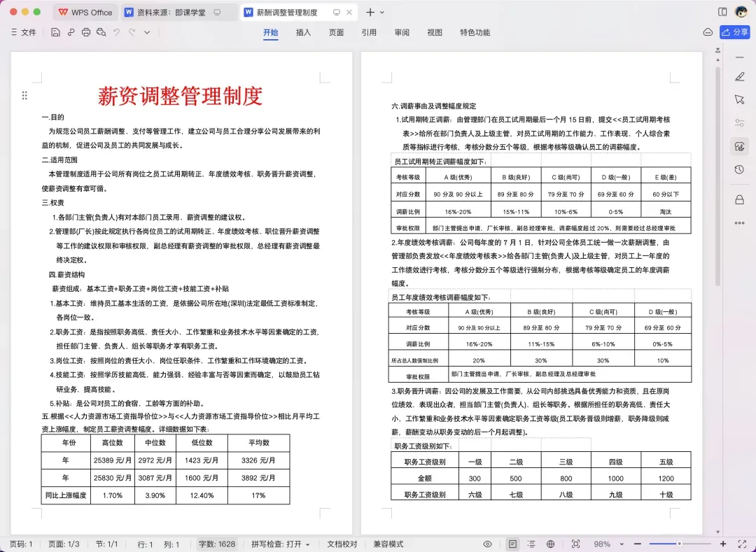756x552 pixels.
Task: Click the save document icon
Action: point(55,32)
